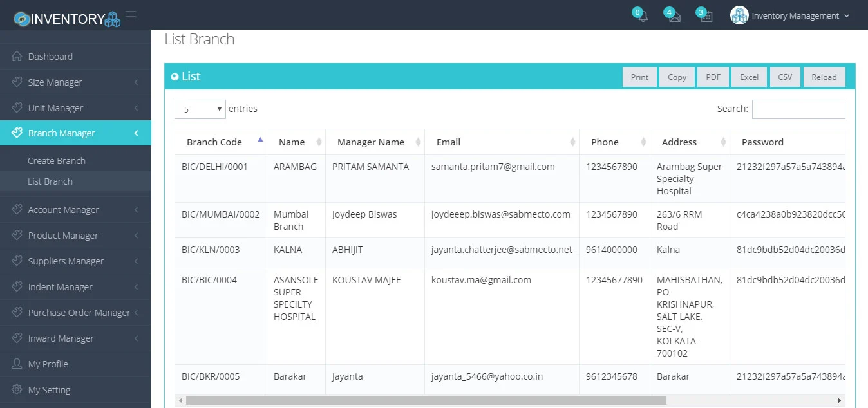Screen dimensions: 868x408
Task: Click the Purchase Order Manager puzzle icon
Action: 17,313
